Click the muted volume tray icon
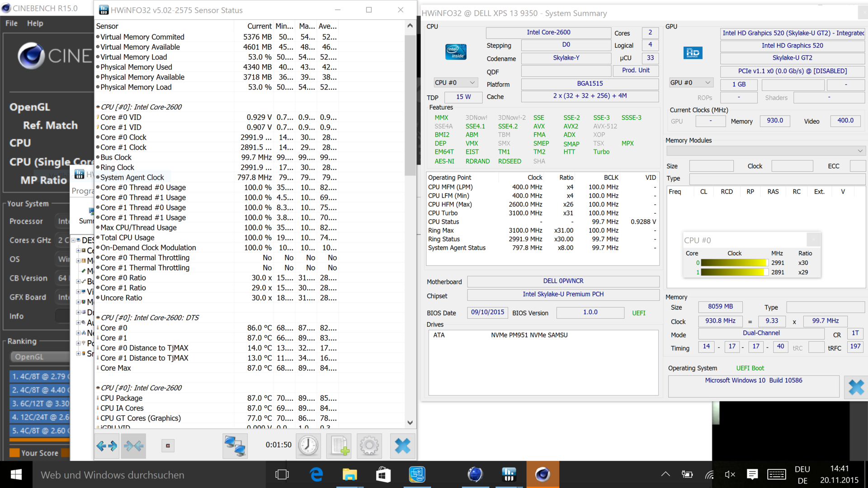Viewport: 868px width, 488px height. (730, 474)
